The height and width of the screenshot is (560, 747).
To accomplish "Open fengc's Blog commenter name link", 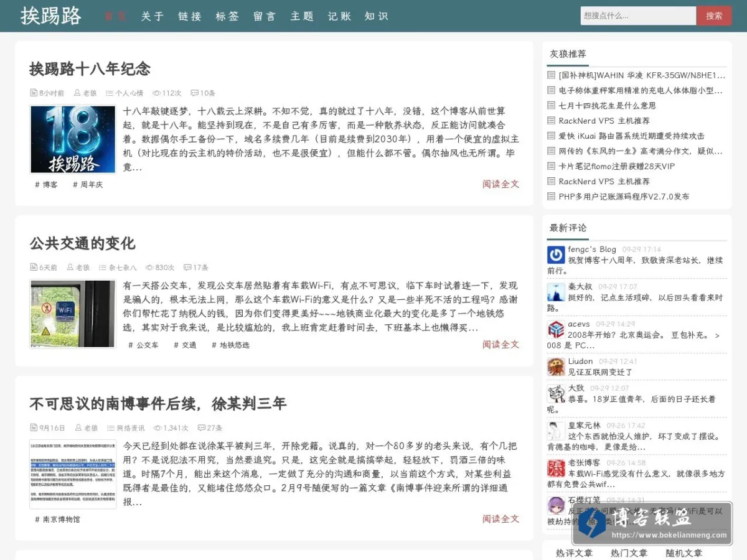I will coord(591,250).
